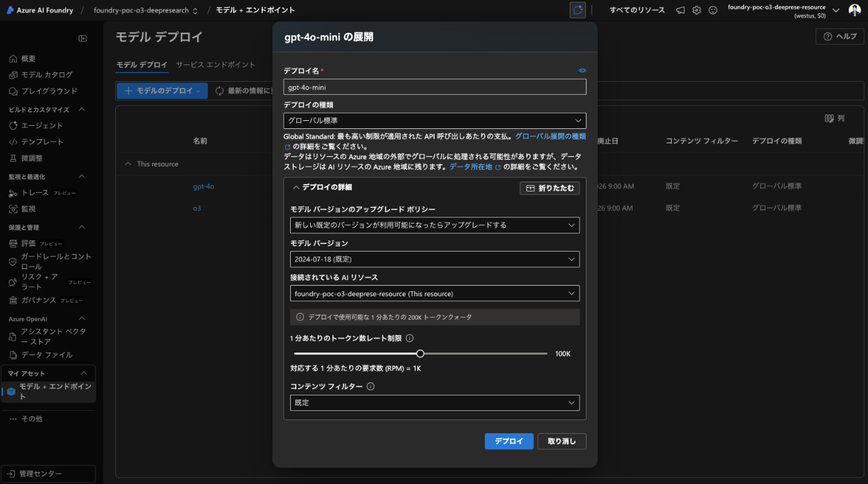Viewport: 868px width, 484px height.
Task: Click the token rate limit slider handle
Action: coord(420,354)
